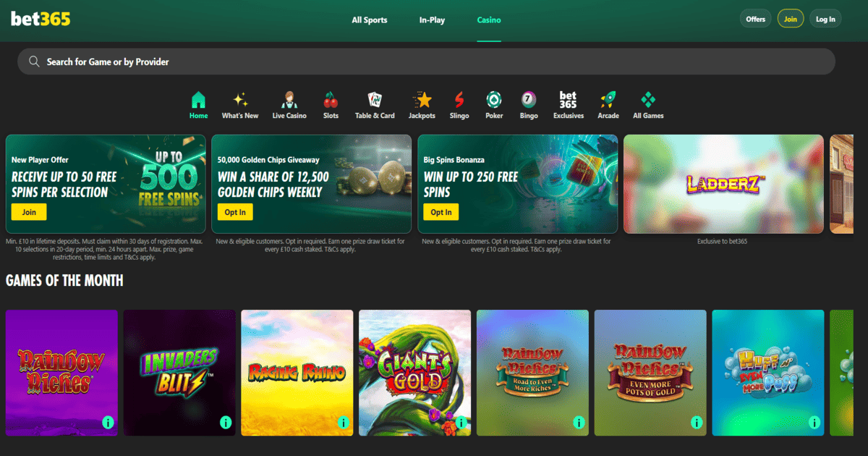Show info for Raging Rhino game
868x456 pixels.
pos(344,422)
